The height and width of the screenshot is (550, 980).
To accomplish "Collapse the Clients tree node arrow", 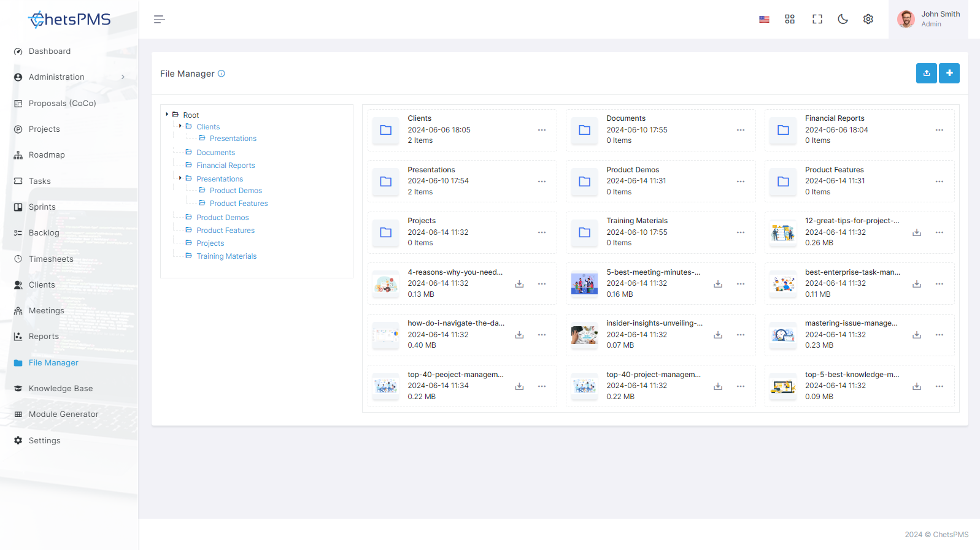I will pos(180,126).
